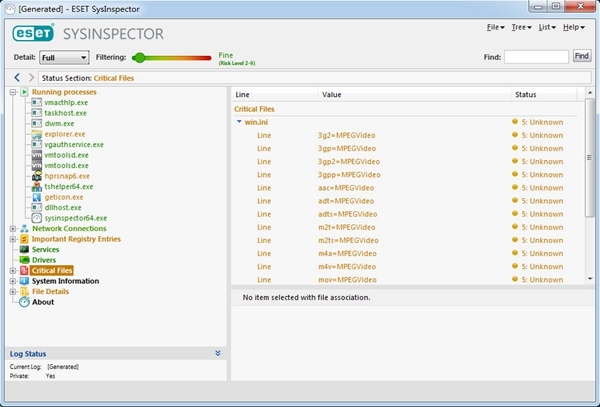Click the dwm.exe process icon
600x407 pixels.
pos(37,124)
